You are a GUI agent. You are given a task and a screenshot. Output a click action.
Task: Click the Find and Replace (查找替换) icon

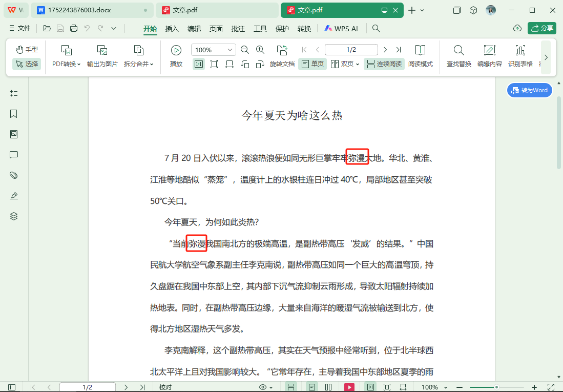(x=458, y=51)
